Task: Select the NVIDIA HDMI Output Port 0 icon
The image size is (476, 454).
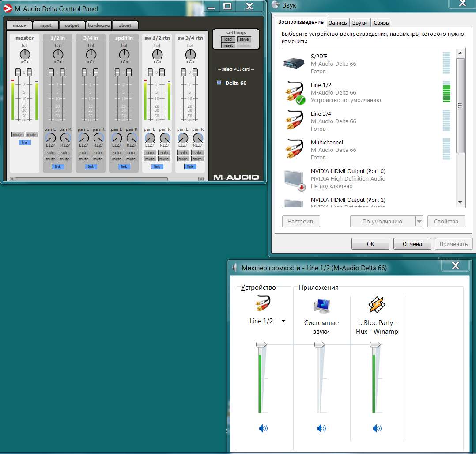Action: click(x=294, y=178)
